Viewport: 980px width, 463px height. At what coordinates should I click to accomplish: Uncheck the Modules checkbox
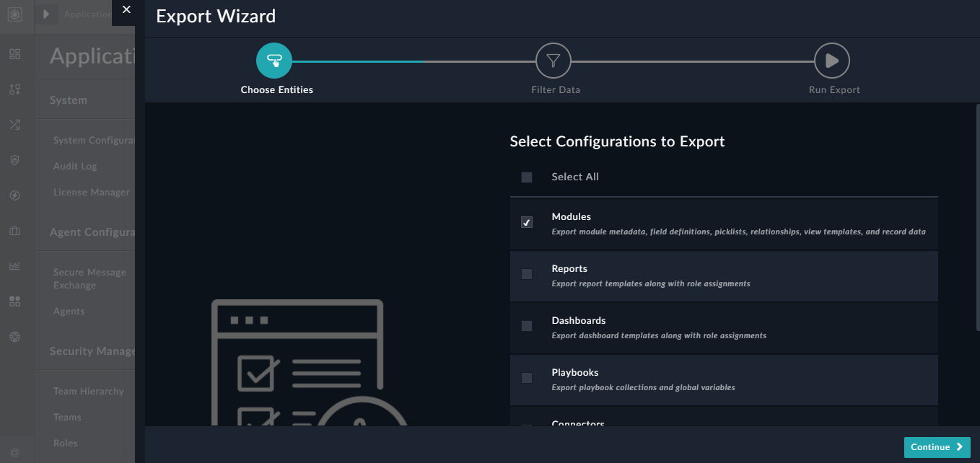(x=526, y=222)
